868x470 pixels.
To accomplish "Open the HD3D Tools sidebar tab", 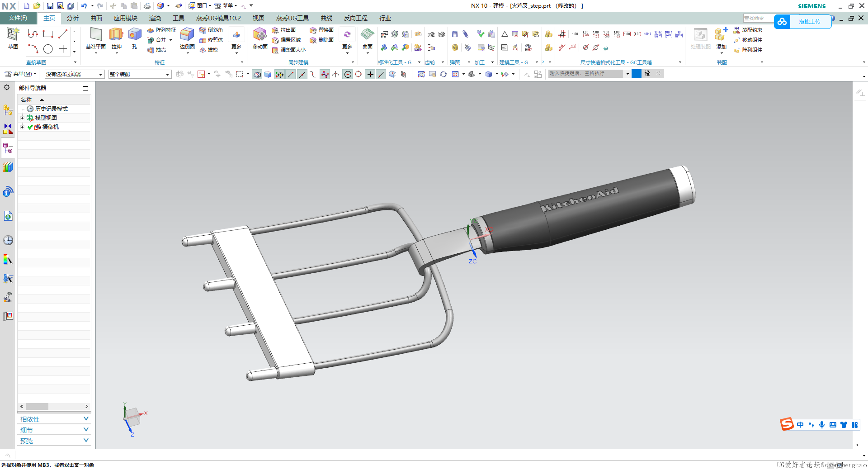I will pos(8,191).
